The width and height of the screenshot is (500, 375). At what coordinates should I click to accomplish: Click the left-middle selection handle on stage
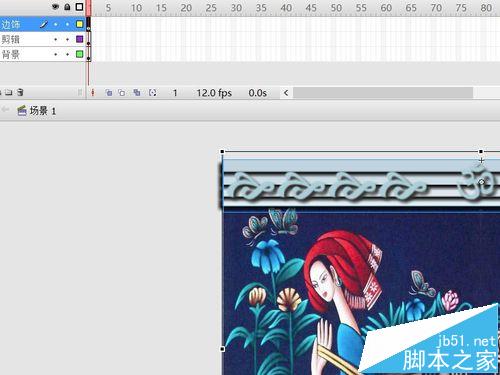(x=222, y=349)
